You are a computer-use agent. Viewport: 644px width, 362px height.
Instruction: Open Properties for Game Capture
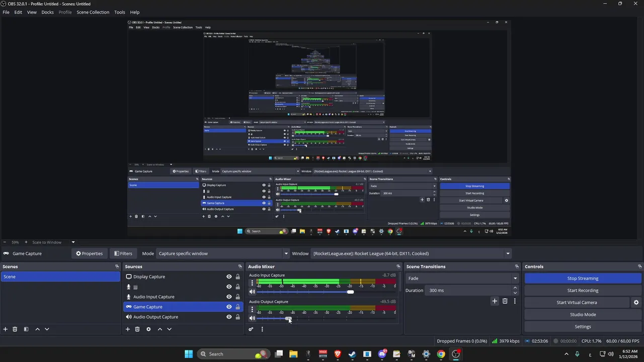(89, 253)
